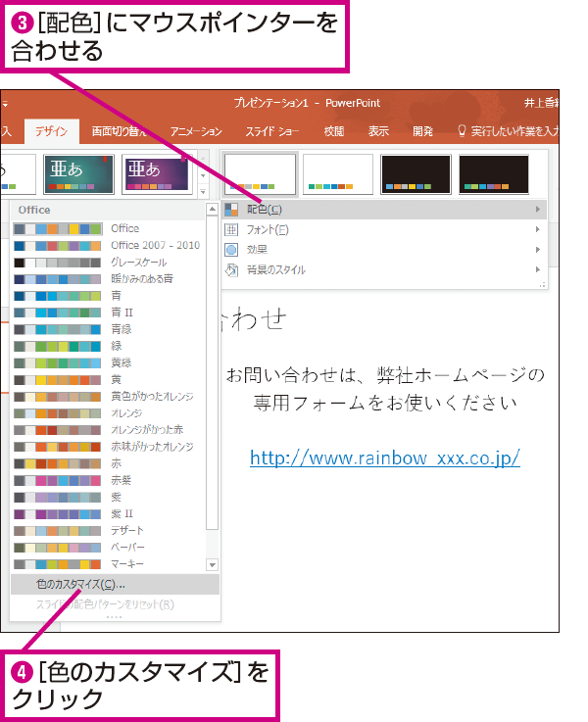The height and width of the screenshot is (722, 588).
Task: Select the オレンジがかった赤 color scheme
Action: coord(108,430)
